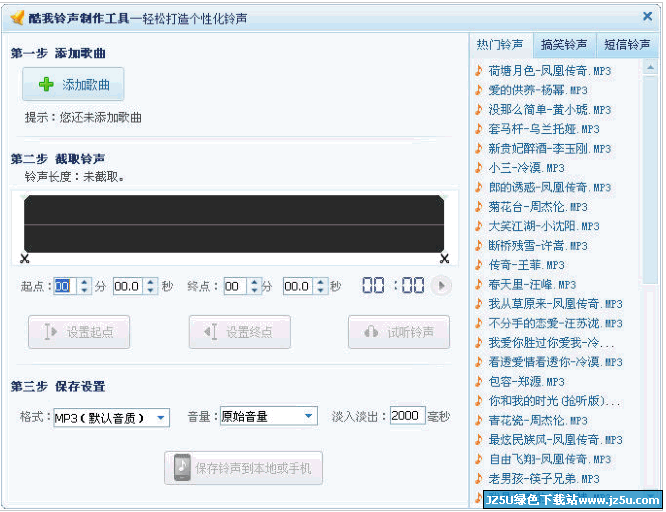Click the note icon beside 新贵妃醉酒-李玉刚
This screenshot has width=666, height=512.
coord(479,148)
